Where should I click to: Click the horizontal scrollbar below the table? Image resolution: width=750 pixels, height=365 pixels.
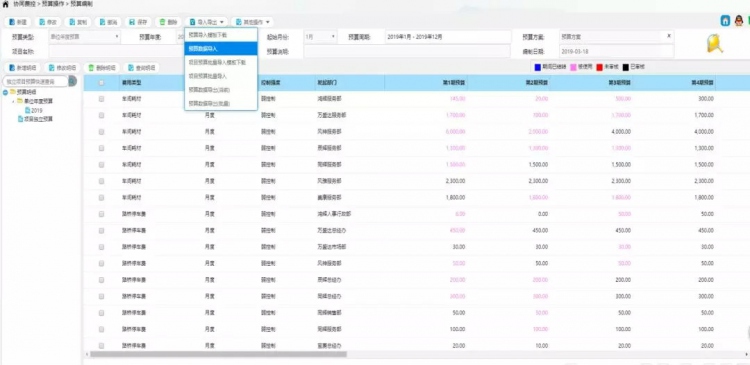coord(218,354)
